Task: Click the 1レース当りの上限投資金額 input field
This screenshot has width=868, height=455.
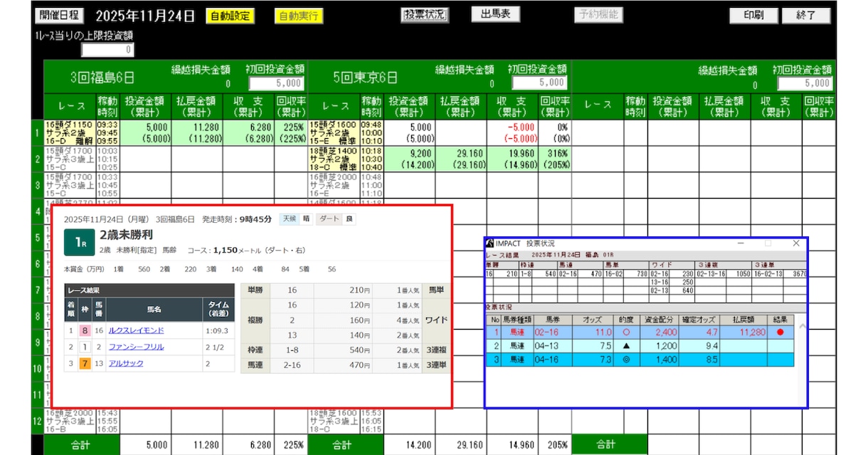Action: pos(107,50)
